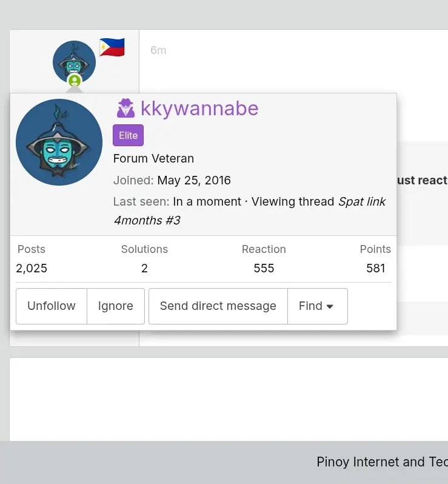Open kkywannabe's profile via username link
Image resolution: width=448 pixels, height=484 pixels.
[199, 109]
